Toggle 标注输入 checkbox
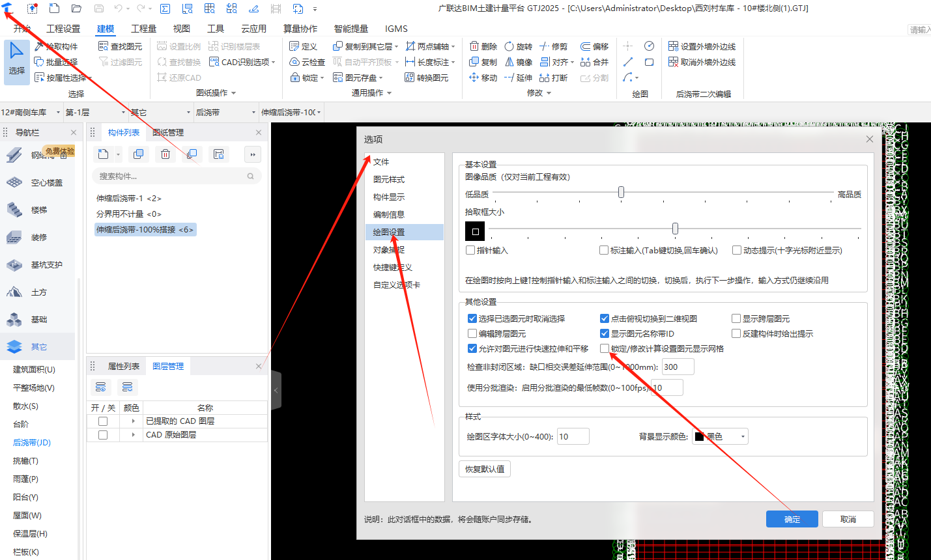 pos(604,250)
